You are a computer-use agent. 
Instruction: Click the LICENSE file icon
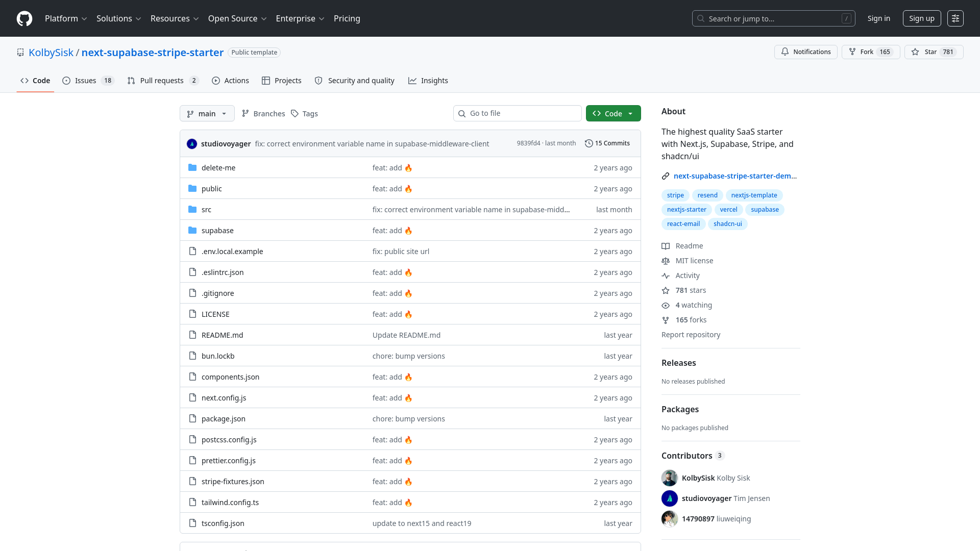192,314
